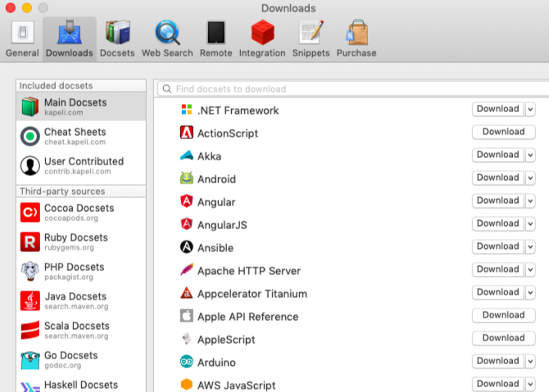Screen dimensions: 549x392
Task: Choose Cocoa Docsets third-party source
Action: (x=80, y=212)
